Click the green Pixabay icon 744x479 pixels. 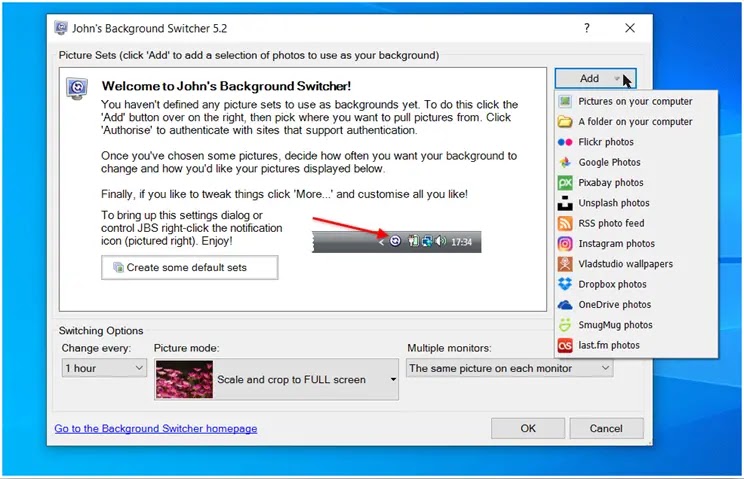pos(565,183)
